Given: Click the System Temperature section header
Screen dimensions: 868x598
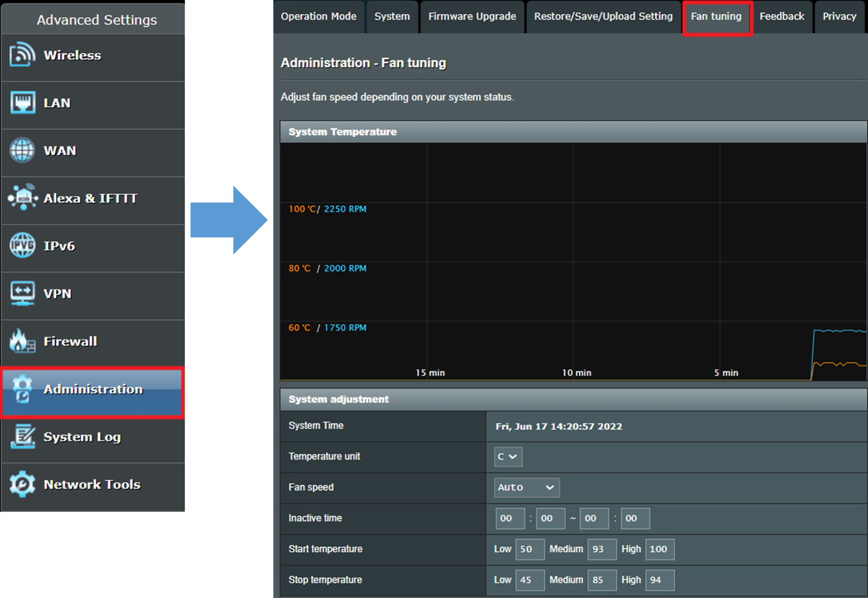Looking at the screenshot, I should [574, 132].
